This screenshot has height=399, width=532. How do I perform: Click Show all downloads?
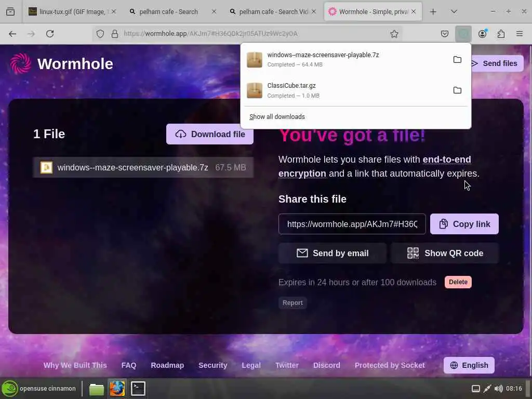coord(277,117)
